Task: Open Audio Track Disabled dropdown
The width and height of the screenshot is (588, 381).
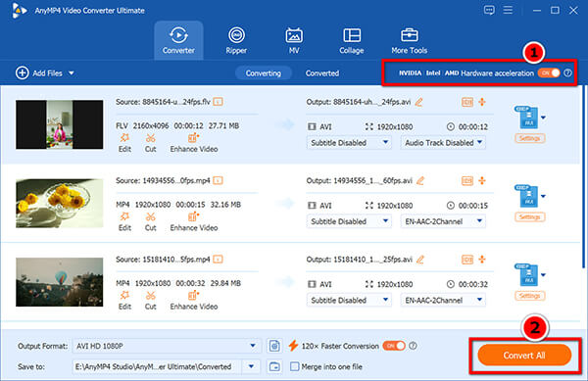Action: click(x=443, y=143)
